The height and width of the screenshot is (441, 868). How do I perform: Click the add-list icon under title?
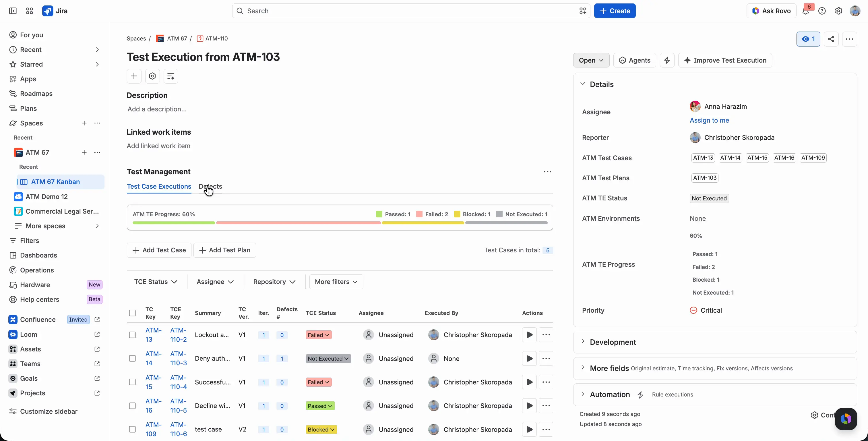tap(171, 76)
